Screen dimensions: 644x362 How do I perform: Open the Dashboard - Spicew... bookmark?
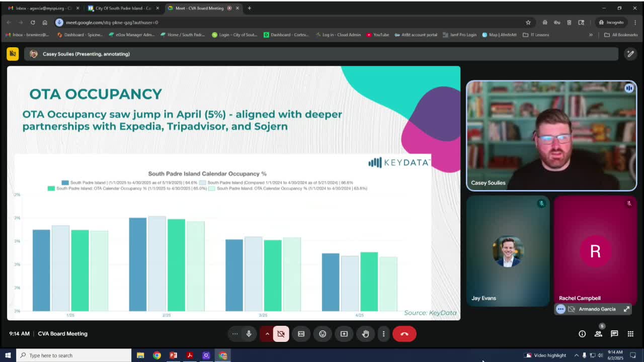[x=80, y=35]
